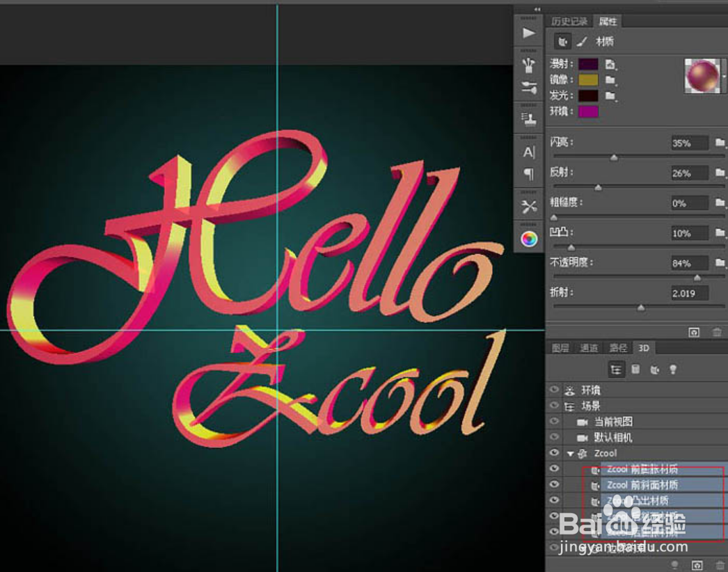Switch to the 图层 Layers tab

pos(560,348)
